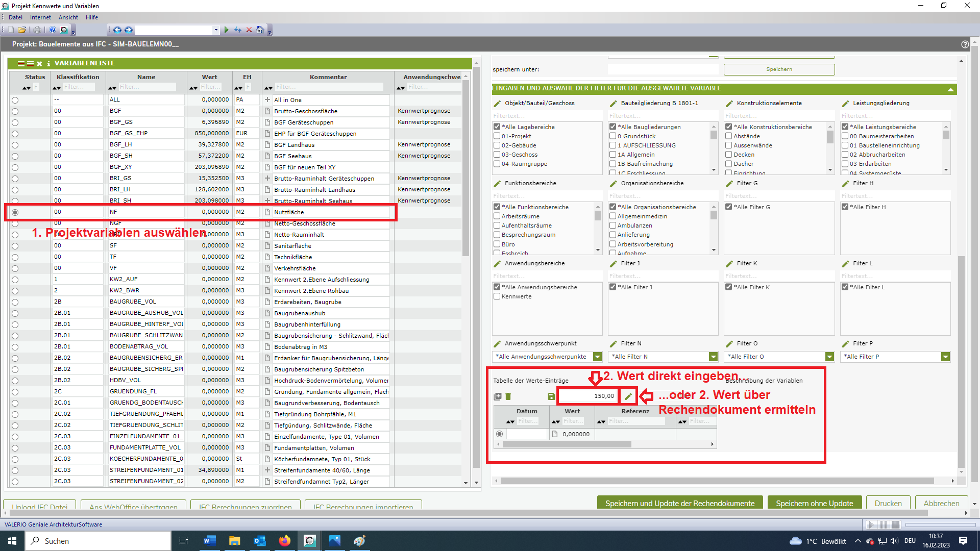Click the Abbrechen button

pos(941,503)
